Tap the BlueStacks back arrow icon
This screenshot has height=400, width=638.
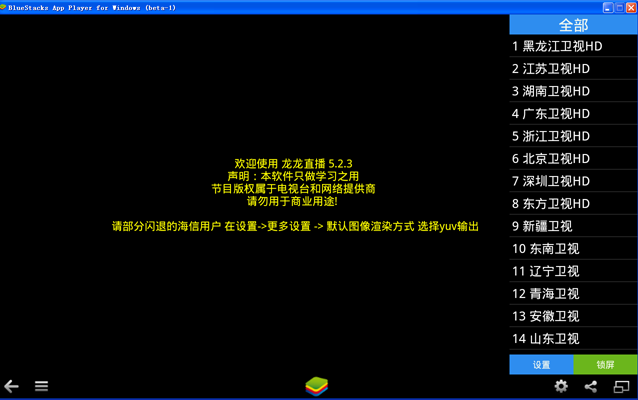point(11,386)
